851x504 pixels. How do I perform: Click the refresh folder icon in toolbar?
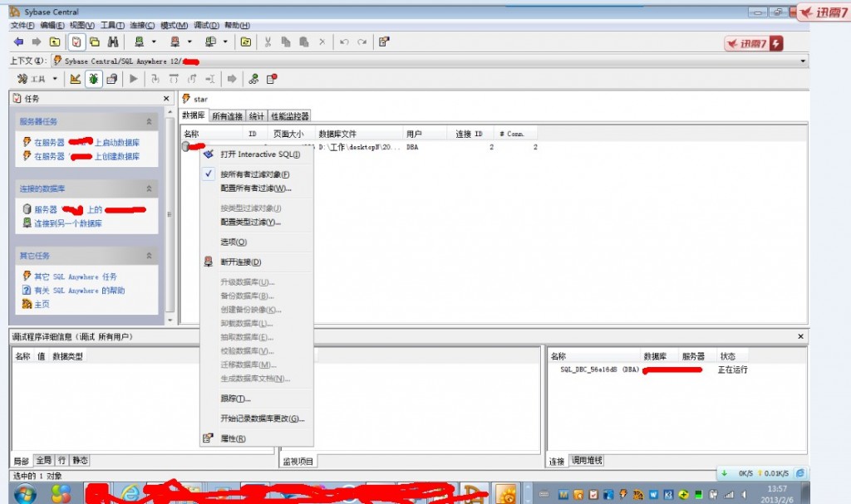pyautogui.click(x=245, y=42)
